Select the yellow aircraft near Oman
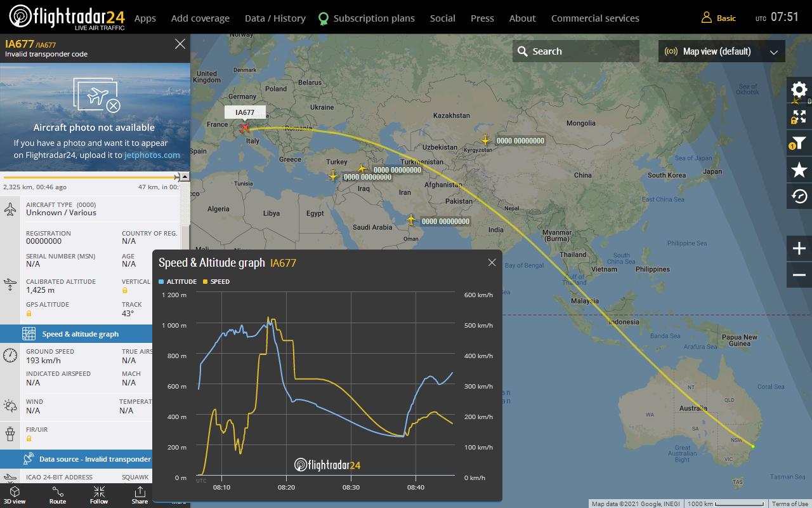812x508 pixels. coord(411,220)
